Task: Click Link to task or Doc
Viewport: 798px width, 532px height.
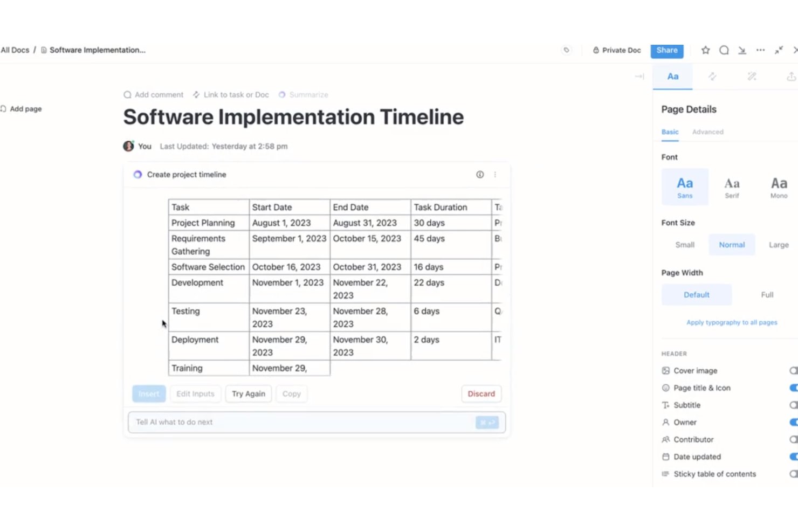Action: click(231, 95)
